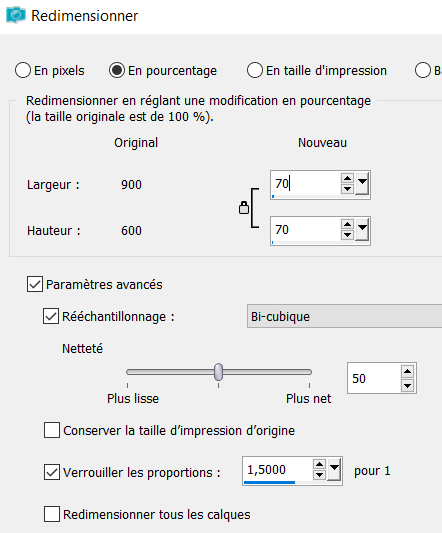Viewport: 442px width, 533px height.
Task: Uncheck Verrouiller les proportions
Action: tap(52, 472)
